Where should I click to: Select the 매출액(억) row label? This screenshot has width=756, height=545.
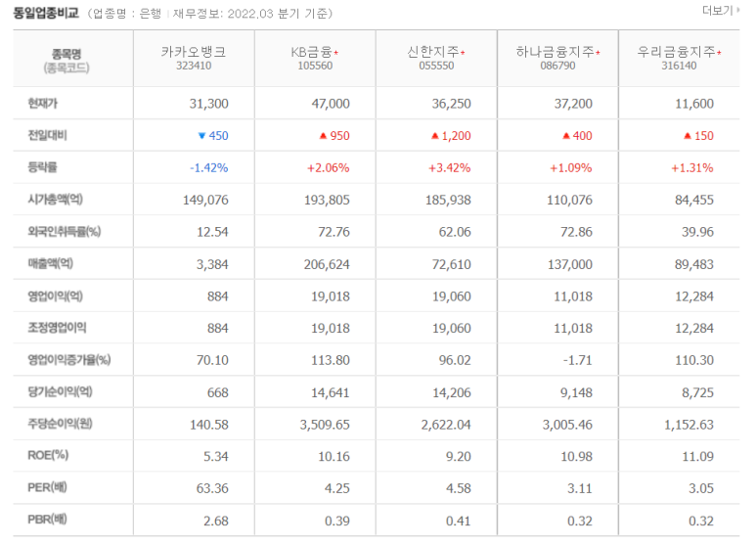[51, 263]
